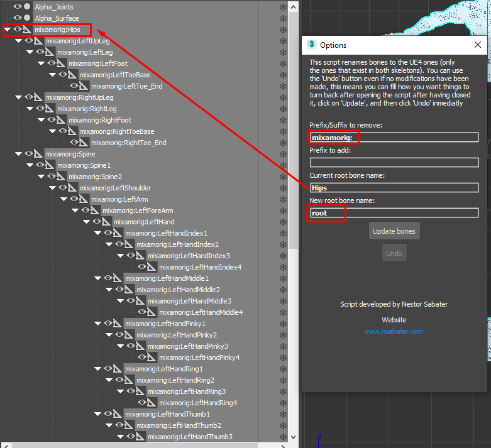The height and width of the screenshot is (448, 491).
Task: Click the freeze snowflake for mixamorig:Spine row
Action: pos(283,154)
